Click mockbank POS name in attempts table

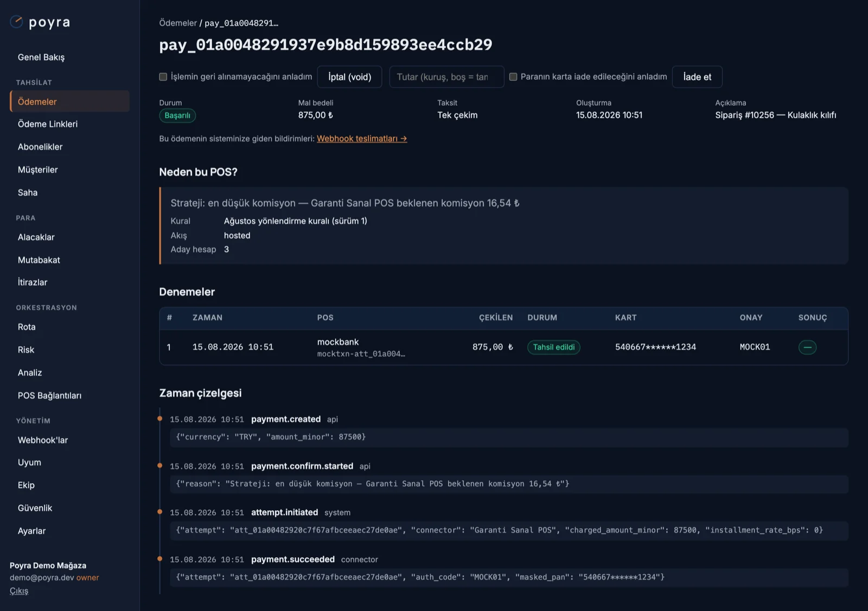point(338,342)
